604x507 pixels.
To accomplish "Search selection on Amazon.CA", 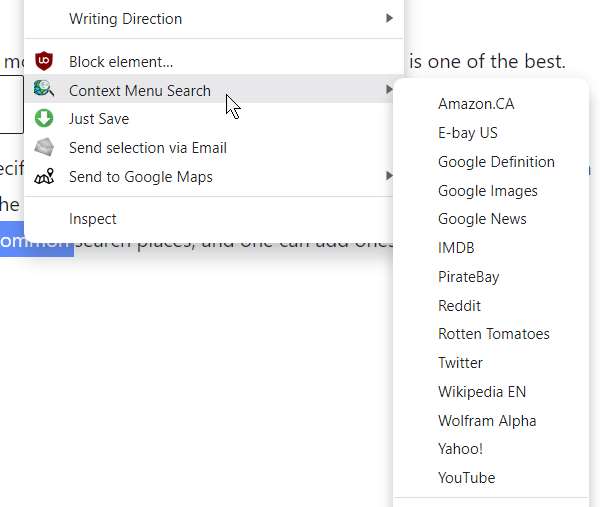I will point(476,104).
